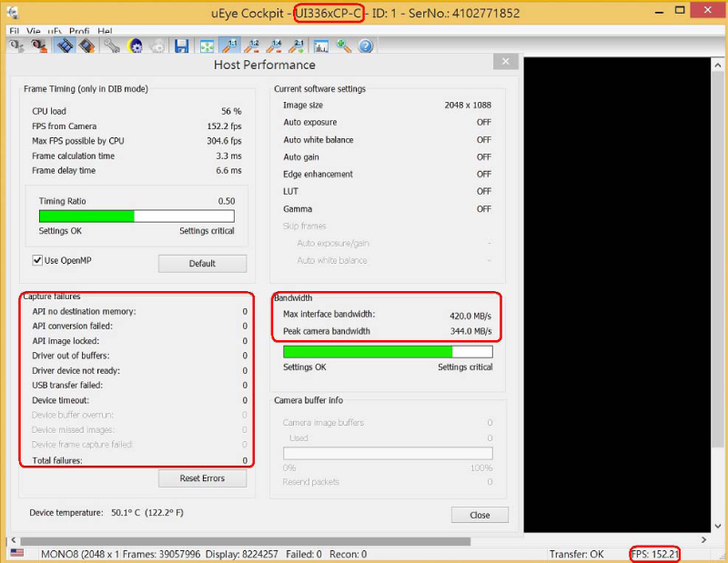728x563 pixels.
Task: Click the floppy disk save image icon
Action: tap(182, 45)
